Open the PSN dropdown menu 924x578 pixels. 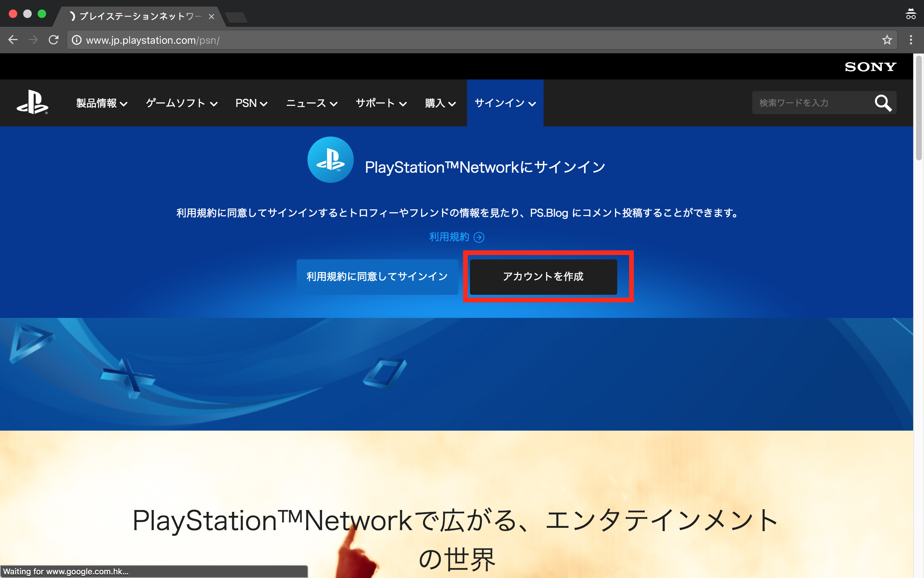click(x=251, y=103)
